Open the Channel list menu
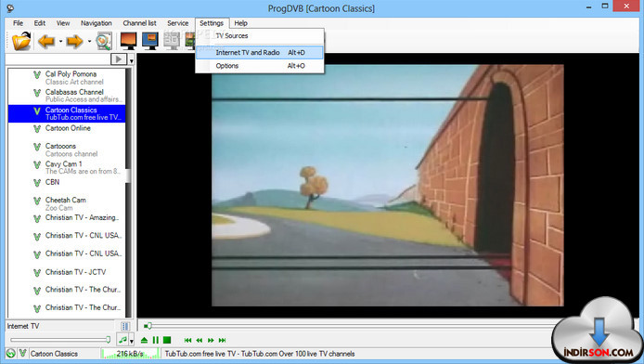The width and height of the screenshot is (644, 364). (x=139, y=23)
